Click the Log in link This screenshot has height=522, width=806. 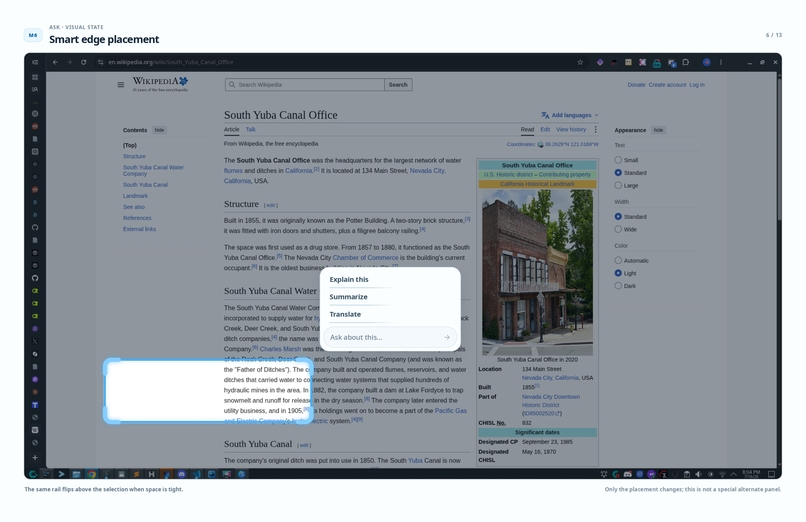click(697, 85)
